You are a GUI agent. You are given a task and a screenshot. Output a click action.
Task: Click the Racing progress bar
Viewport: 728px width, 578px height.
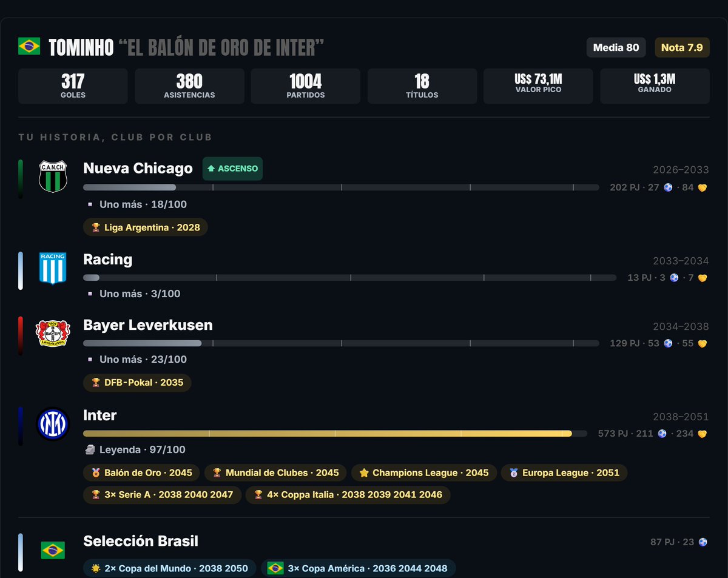coord(349,278)
